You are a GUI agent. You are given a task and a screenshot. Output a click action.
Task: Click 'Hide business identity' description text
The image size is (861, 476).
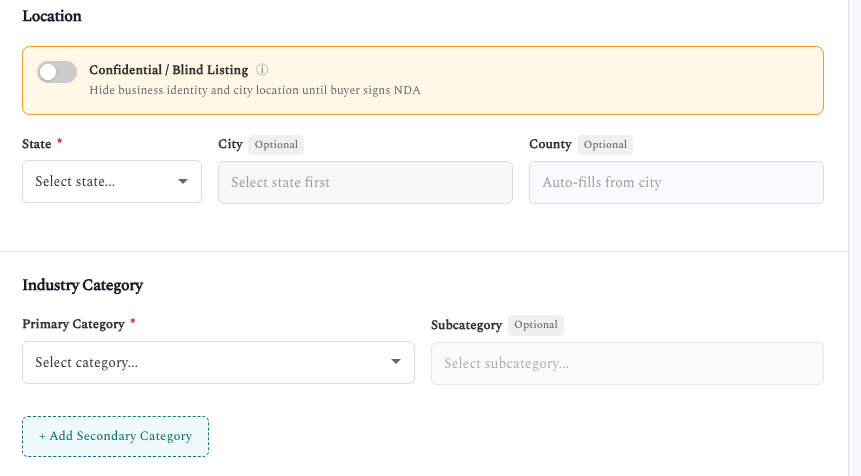pos(255,90)
